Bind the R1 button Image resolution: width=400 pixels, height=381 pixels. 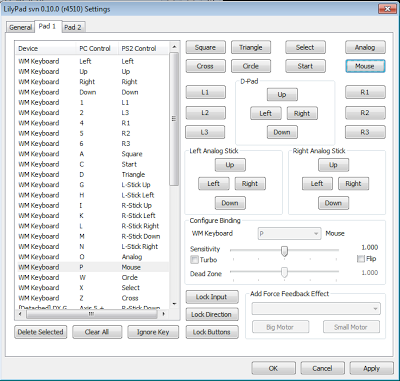[365, 92]
